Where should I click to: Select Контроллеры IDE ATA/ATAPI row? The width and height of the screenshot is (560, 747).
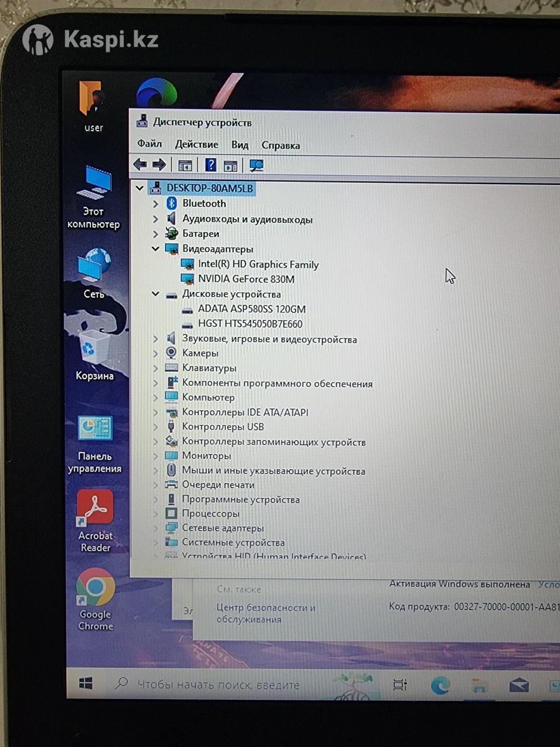click(x=245, y=412)
